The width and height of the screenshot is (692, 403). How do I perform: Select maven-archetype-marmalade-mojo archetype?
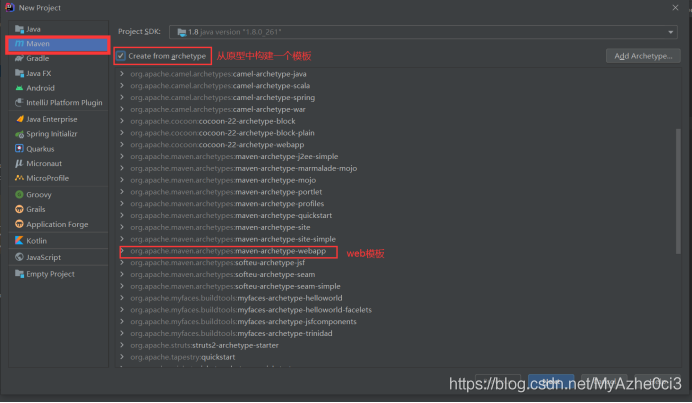(244, 168)
